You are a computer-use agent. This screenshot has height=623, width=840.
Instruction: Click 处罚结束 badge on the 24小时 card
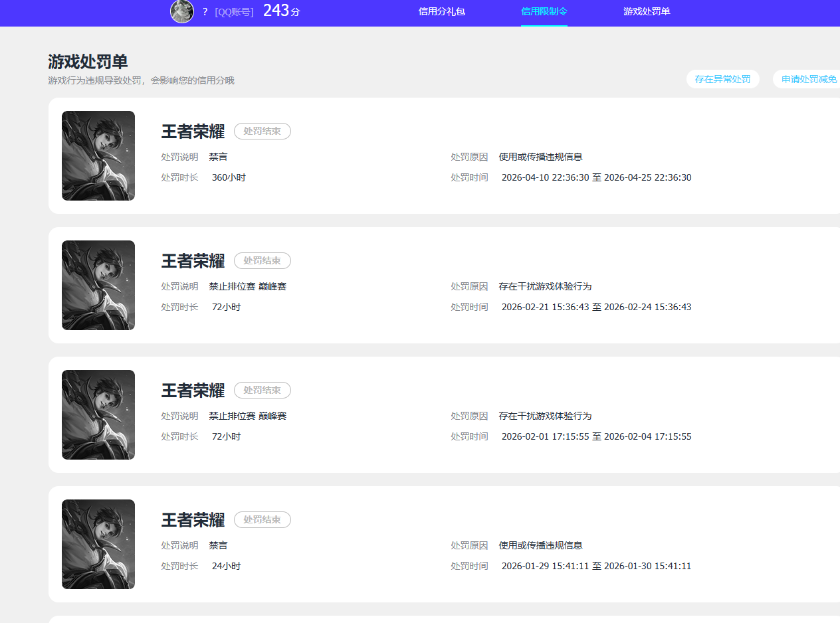click(262, 520)
